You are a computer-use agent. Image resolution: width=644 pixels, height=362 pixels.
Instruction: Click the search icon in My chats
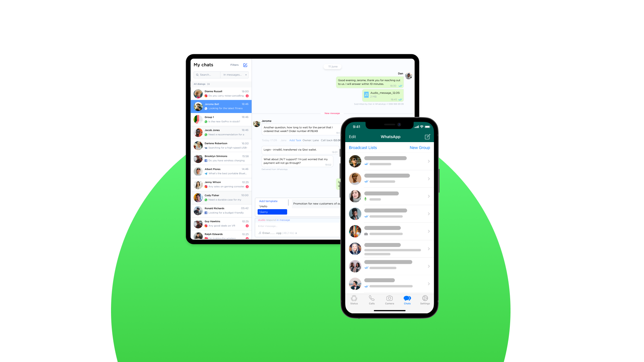pyautogui.click(x=197, y=75)
